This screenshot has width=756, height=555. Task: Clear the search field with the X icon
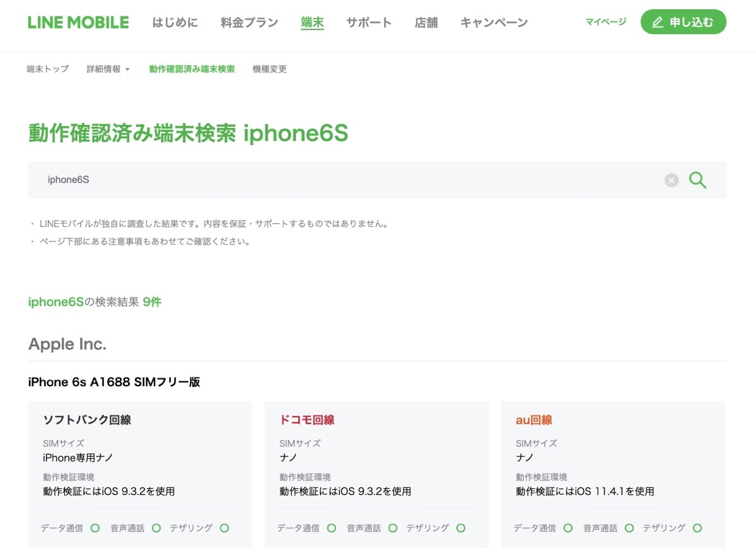(x=671, y=180)
